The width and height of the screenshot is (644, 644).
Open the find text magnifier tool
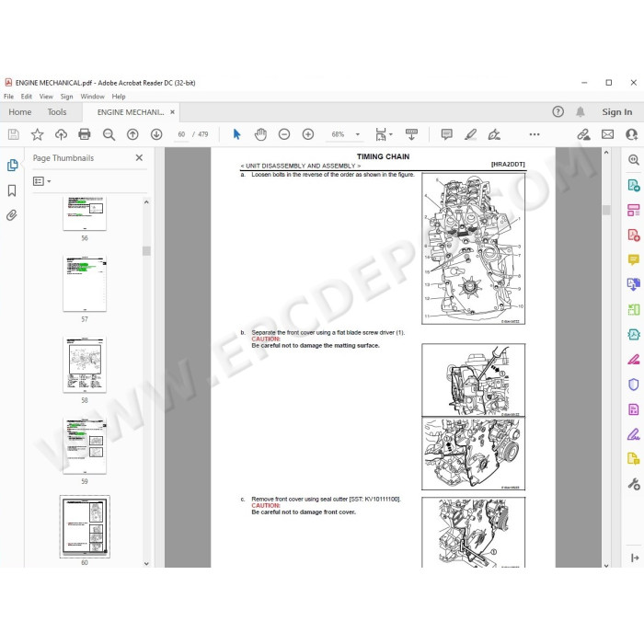tap(109, 134)
